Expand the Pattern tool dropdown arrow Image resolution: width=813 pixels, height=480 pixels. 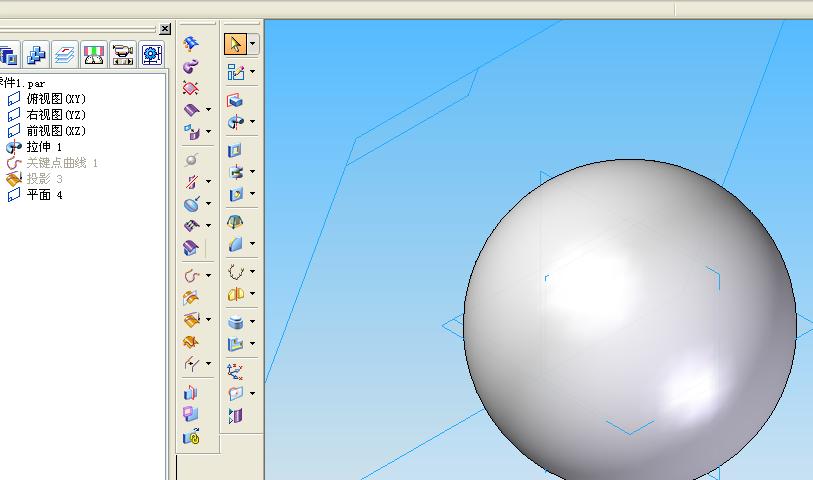(x=253, y=271)
